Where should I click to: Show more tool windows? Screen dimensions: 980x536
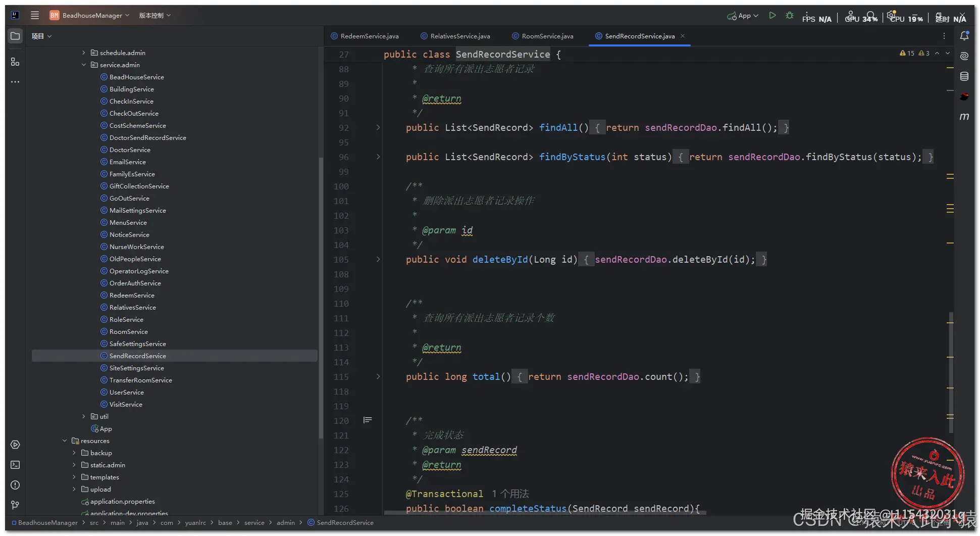(15, 82)
